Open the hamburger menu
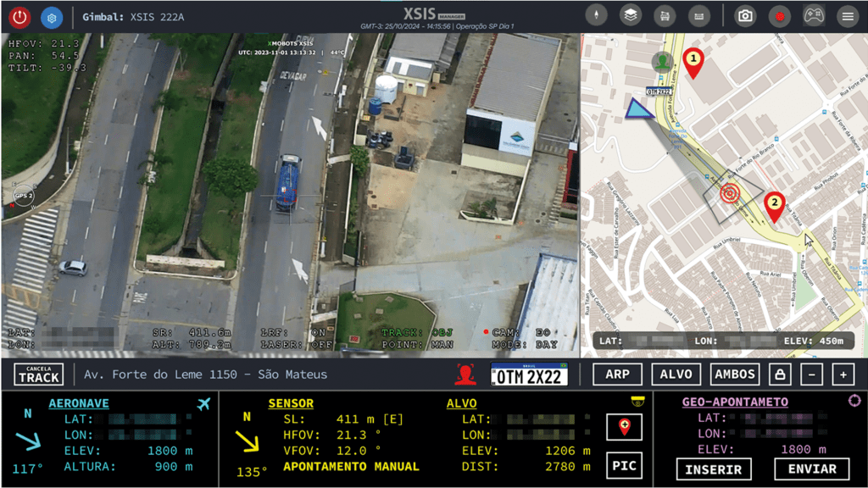The width and height of the screenshot is (868, 488). (x=847, y=15)
